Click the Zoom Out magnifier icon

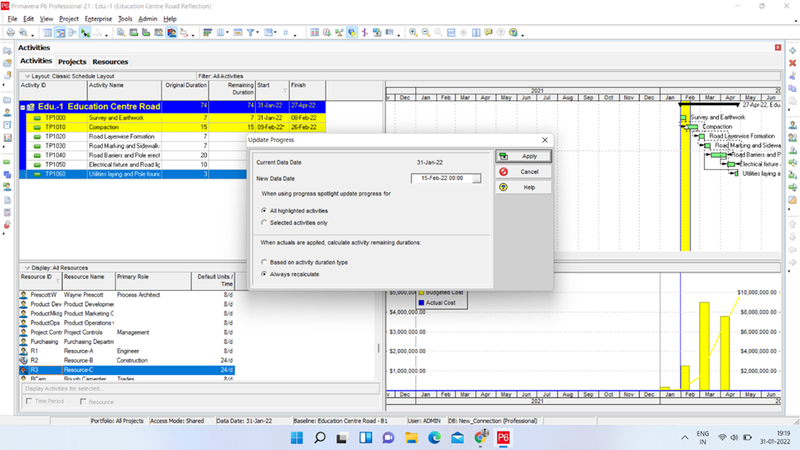[426, 33]
